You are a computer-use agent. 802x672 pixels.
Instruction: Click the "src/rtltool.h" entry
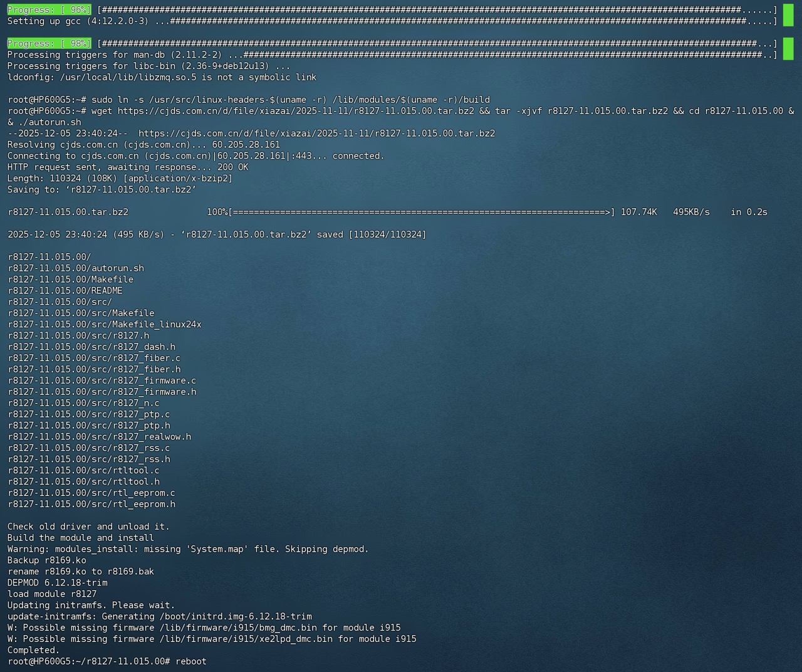(x=84, y=482)
